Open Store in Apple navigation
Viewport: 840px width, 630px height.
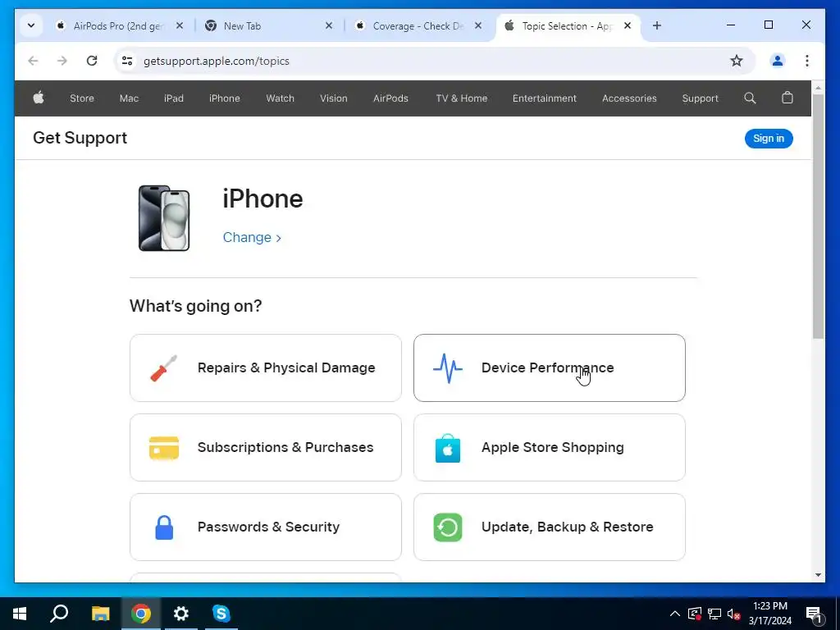[82, 98]
